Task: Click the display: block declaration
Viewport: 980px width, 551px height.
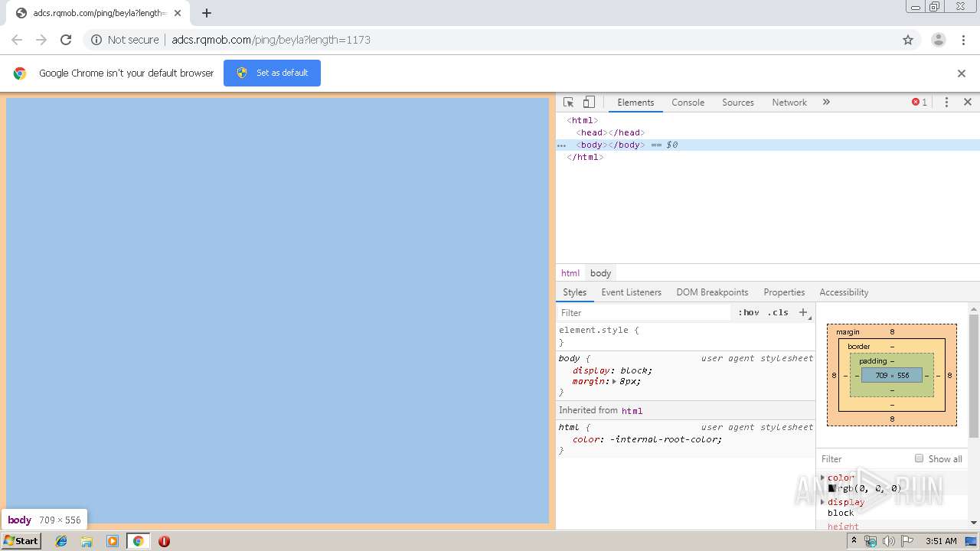Action: (x=612, y=370)
